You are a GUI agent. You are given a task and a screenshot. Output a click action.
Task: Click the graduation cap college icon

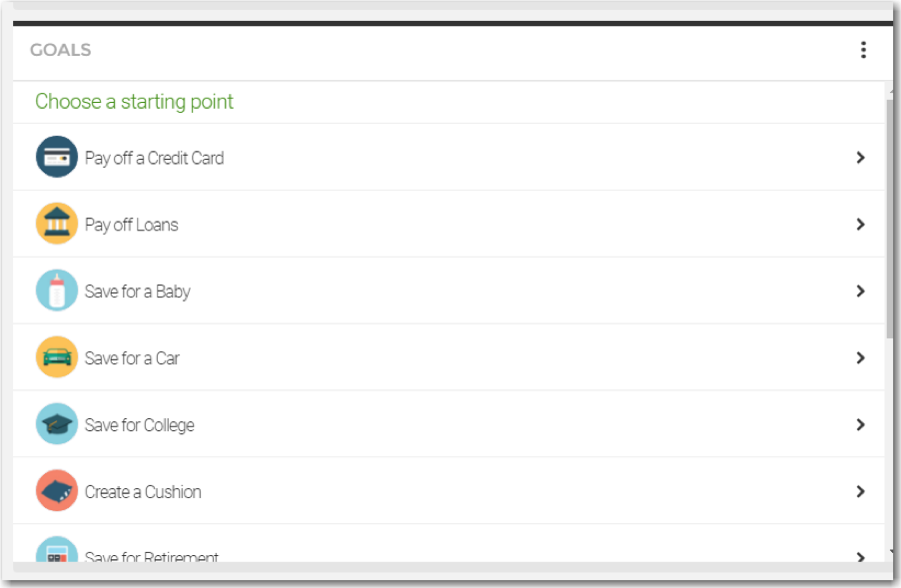point(56,423)
